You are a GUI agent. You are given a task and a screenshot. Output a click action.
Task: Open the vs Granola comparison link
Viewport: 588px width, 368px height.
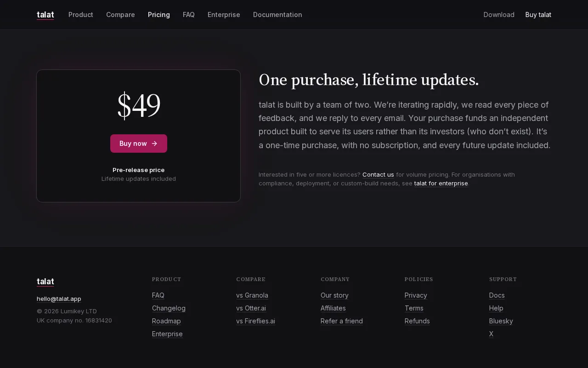coord(252,295)
